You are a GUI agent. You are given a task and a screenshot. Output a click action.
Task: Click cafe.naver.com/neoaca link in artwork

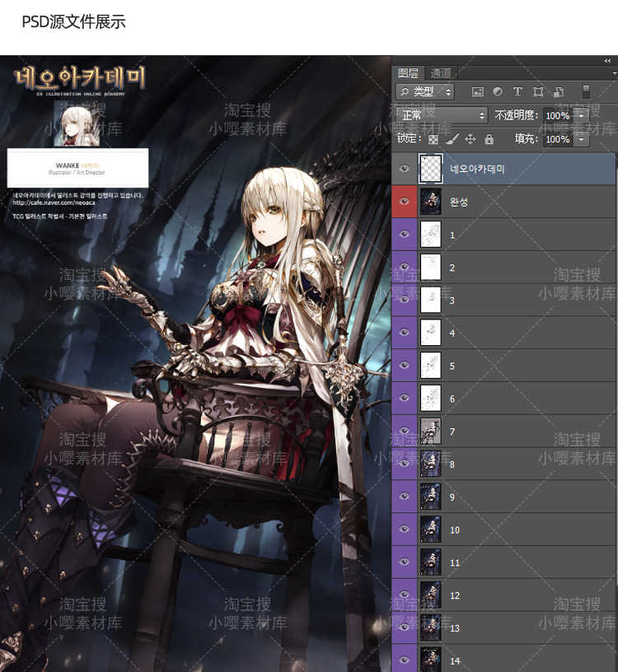pos(54,203)
